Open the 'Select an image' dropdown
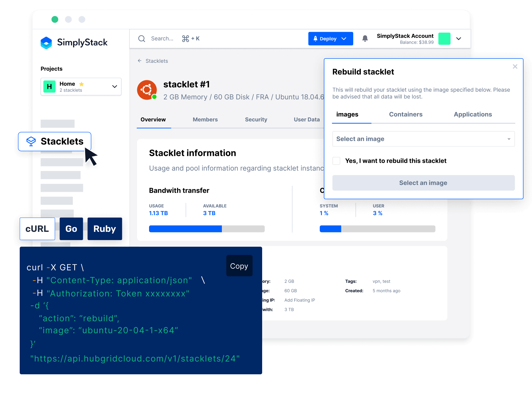This screenshot has height=394, width=532. [x=423, y=139]
